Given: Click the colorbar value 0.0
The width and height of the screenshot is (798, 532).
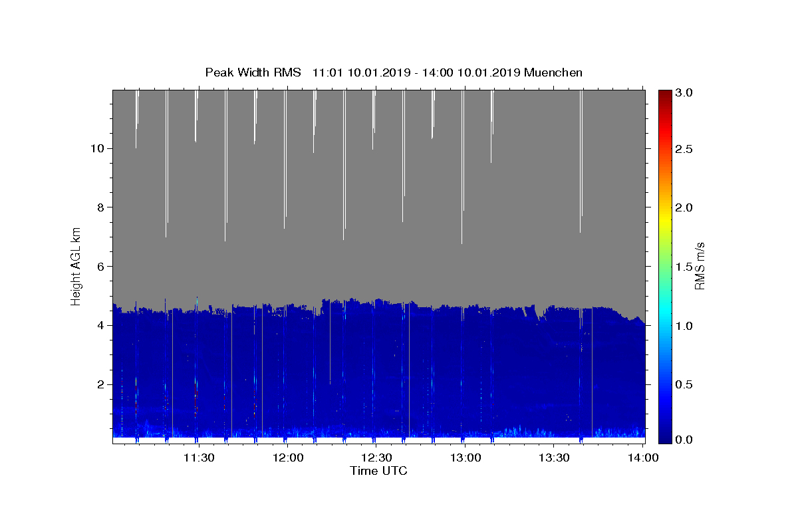Looking at the screenshot, I should tap(684, 440).
